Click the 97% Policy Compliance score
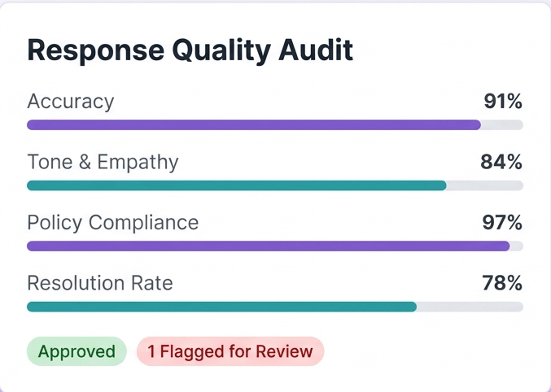The image size is (551, 392). point(501,222)
